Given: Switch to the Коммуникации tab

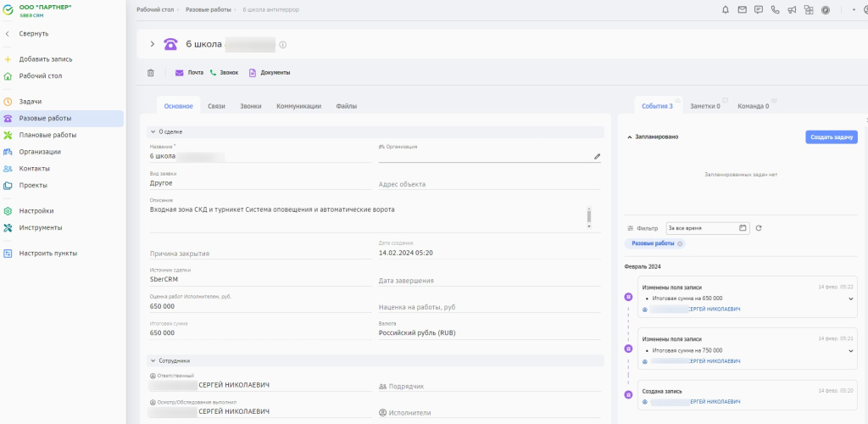Looking at the screenshot, I should point(298,106).
